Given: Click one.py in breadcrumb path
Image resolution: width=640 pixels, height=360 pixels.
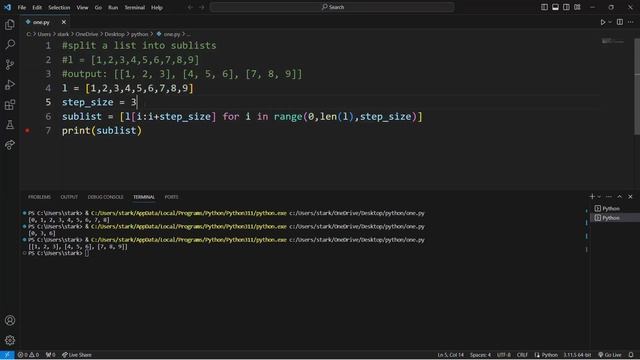Looking at the screenshot, I should point(171,34).
